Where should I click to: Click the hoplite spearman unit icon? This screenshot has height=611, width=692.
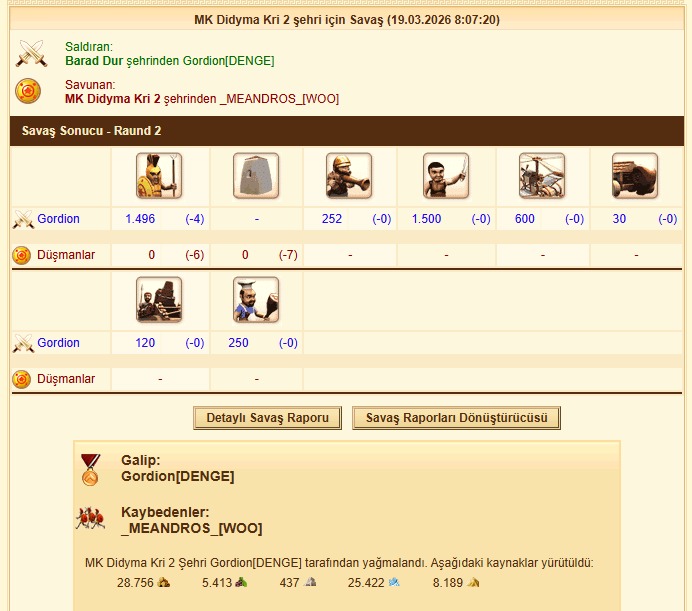[x=159, y=176]
